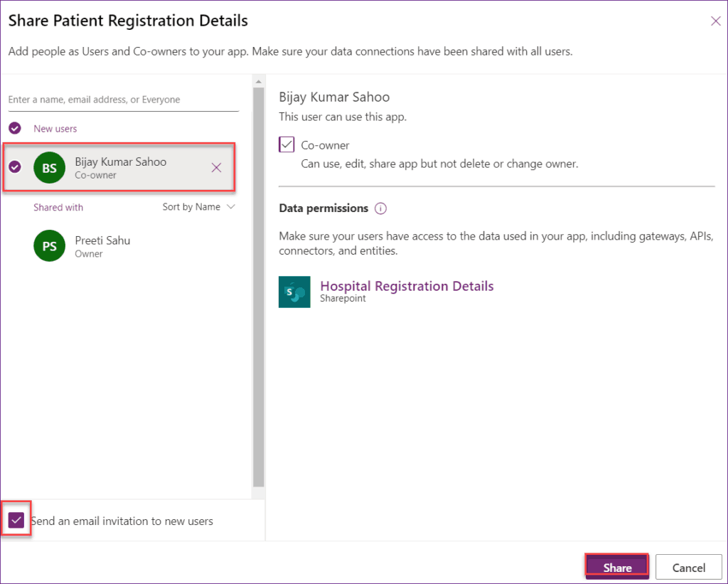Click the user list scrollbar
728x584 pixels.
coord(259,285)
